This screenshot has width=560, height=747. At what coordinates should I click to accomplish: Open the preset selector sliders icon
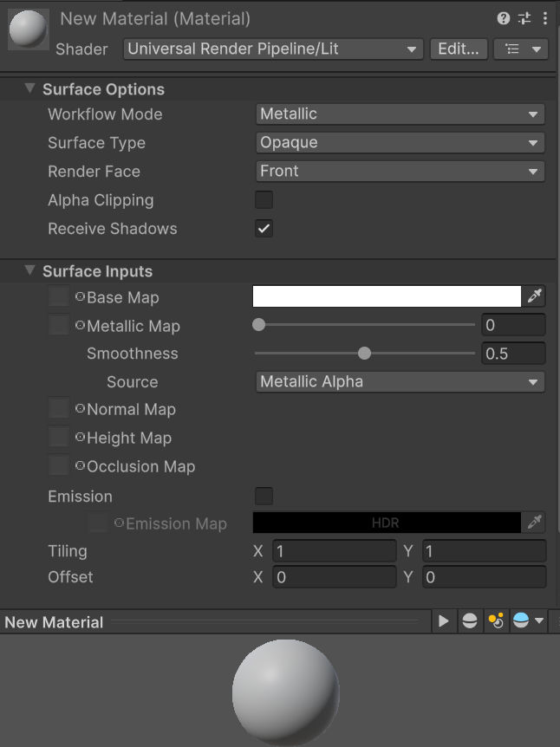point(524,18)
